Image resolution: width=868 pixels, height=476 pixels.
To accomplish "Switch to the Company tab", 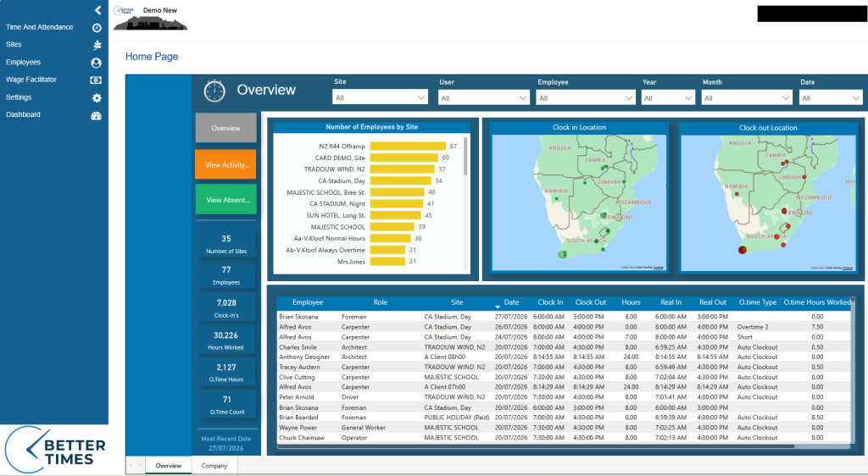I will coord(214,466).
